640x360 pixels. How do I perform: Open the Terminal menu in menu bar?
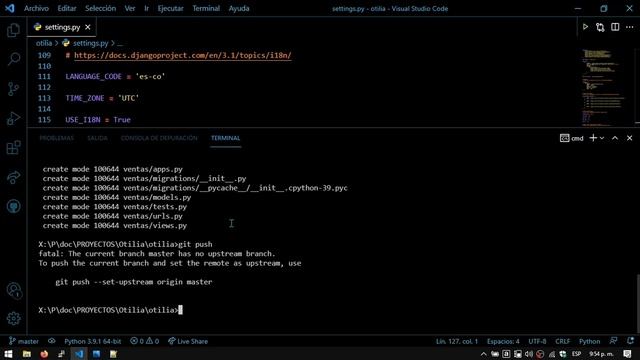click(206, 8)
